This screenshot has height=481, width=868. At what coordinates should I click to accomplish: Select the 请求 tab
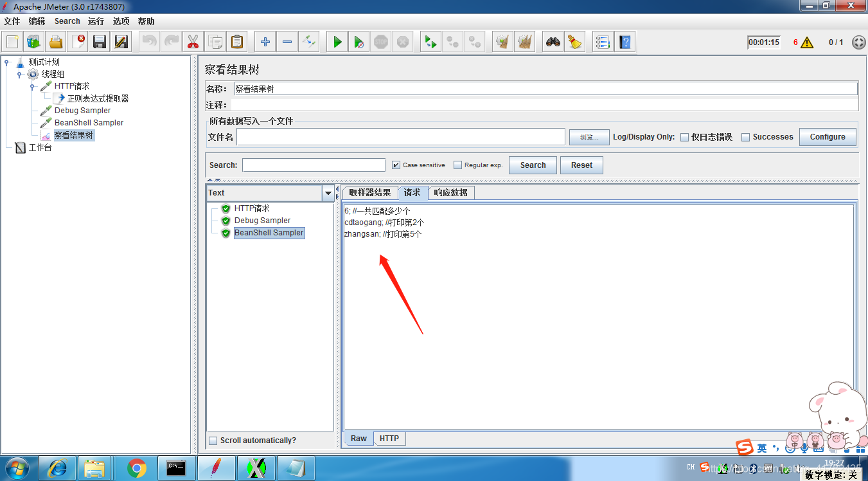412,192
